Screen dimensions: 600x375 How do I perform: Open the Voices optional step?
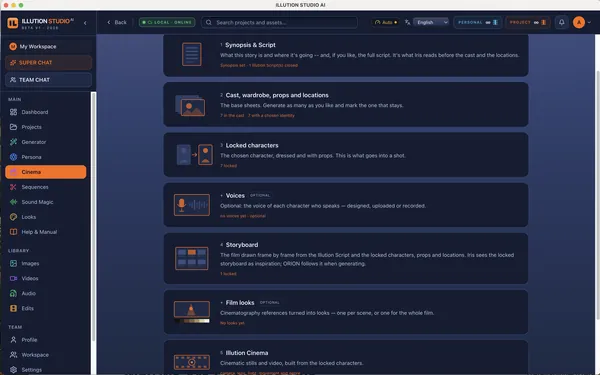point(346,205)
